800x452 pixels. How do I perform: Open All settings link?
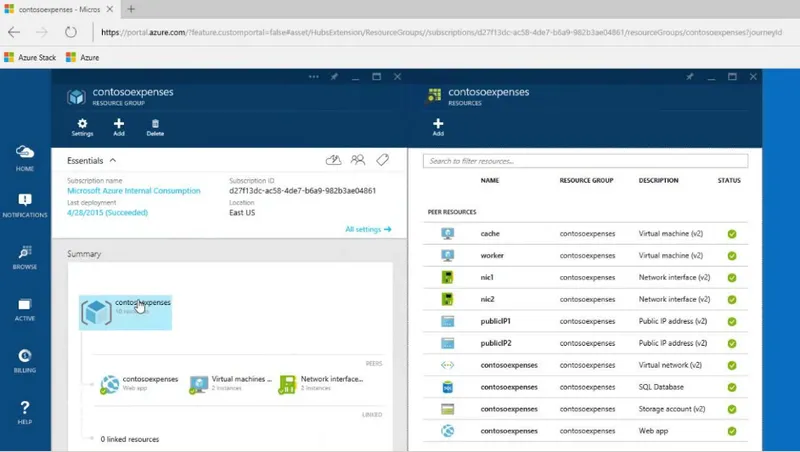(368, 230)
